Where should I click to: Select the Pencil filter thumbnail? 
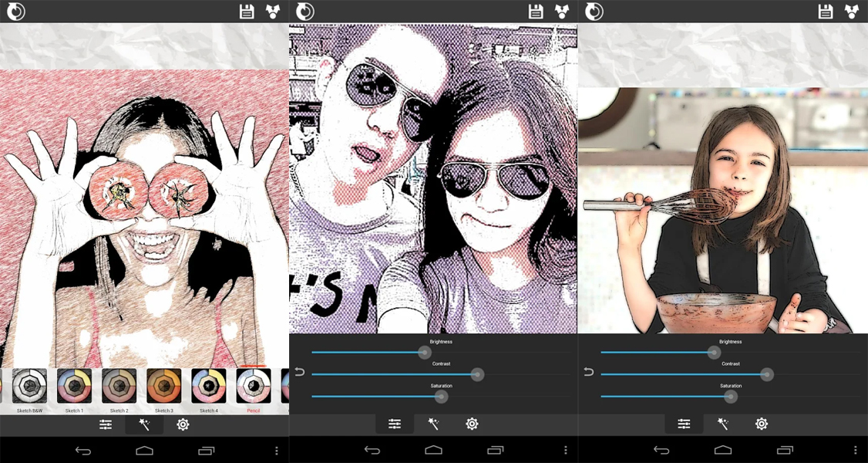pyautogui.click(x=254, y=386)
